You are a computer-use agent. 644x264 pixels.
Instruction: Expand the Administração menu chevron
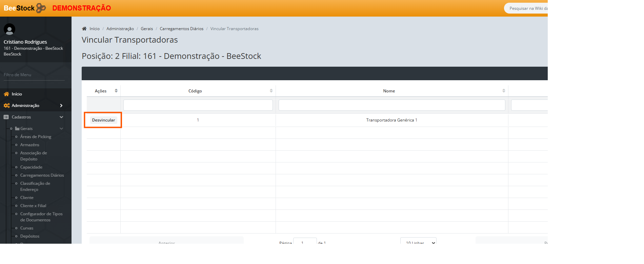[x=61, y=106]
